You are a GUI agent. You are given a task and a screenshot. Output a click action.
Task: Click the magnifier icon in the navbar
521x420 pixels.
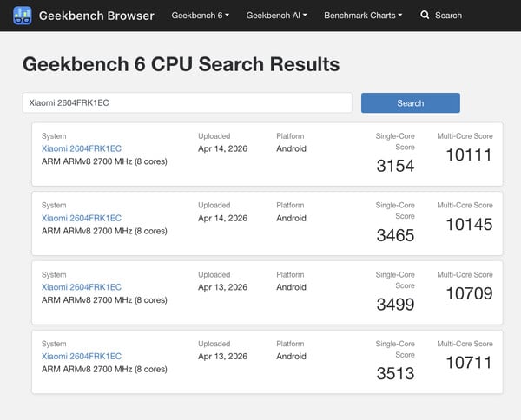click(425, 16)
